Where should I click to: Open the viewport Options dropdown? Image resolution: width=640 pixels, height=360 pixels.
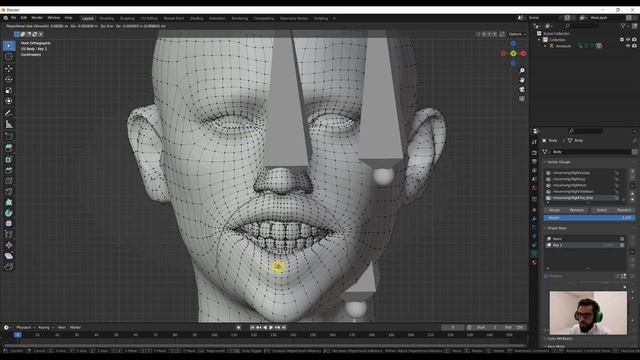click(x=517, y=34)
